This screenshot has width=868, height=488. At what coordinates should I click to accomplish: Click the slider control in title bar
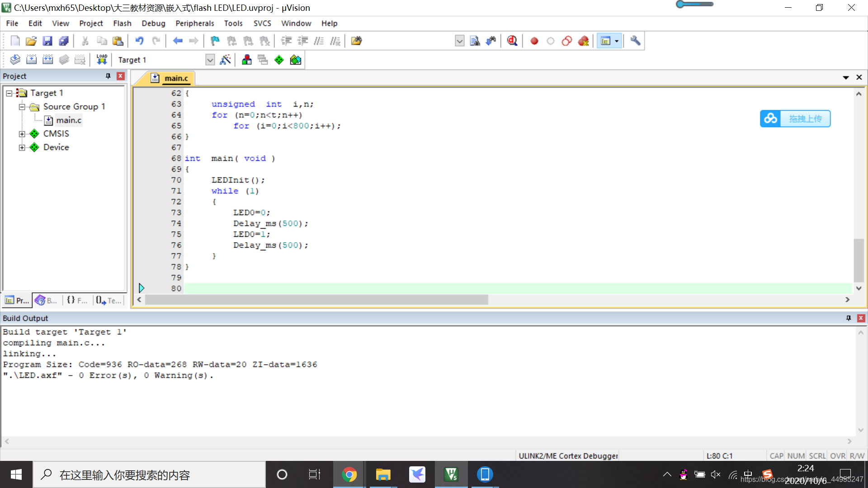(695, 4)
